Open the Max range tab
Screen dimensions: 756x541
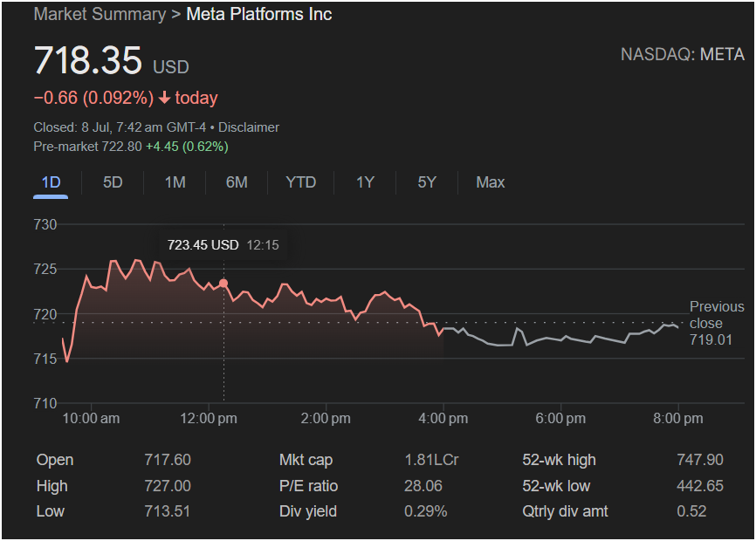[491, 182]
